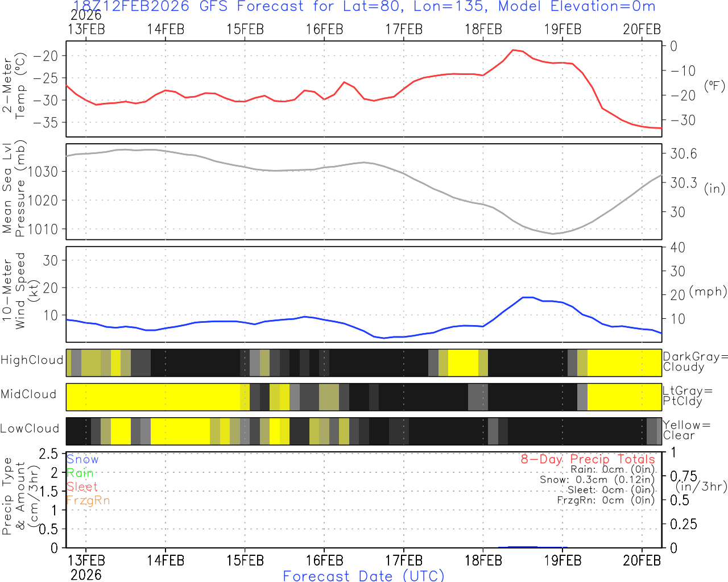Click the lowest point of the gray pressure curve
Image resolution: width=728 pixels, height=582 pixels.
click(553, 234)
